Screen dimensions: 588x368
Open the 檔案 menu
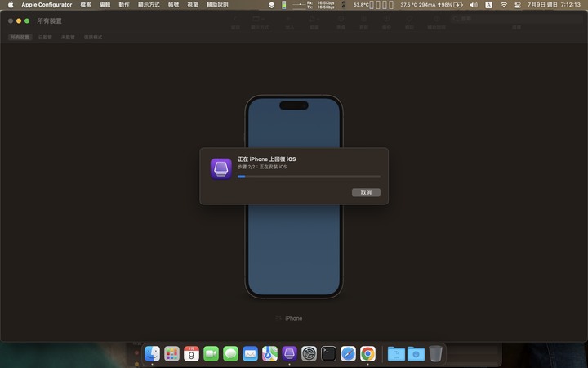pyautogui.click(x=86, y=5)
